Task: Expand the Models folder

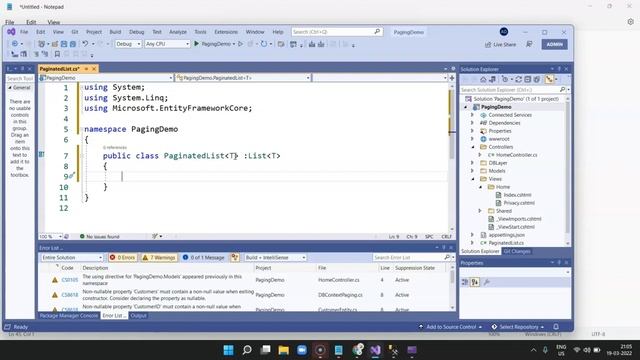Action: click(x=473, y=171)
